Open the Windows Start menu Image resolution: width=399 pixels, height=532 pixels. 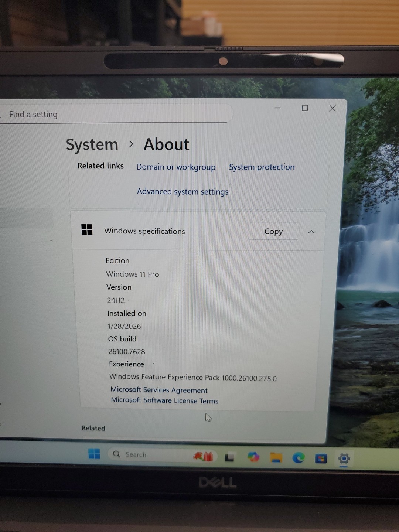[94, 454]
